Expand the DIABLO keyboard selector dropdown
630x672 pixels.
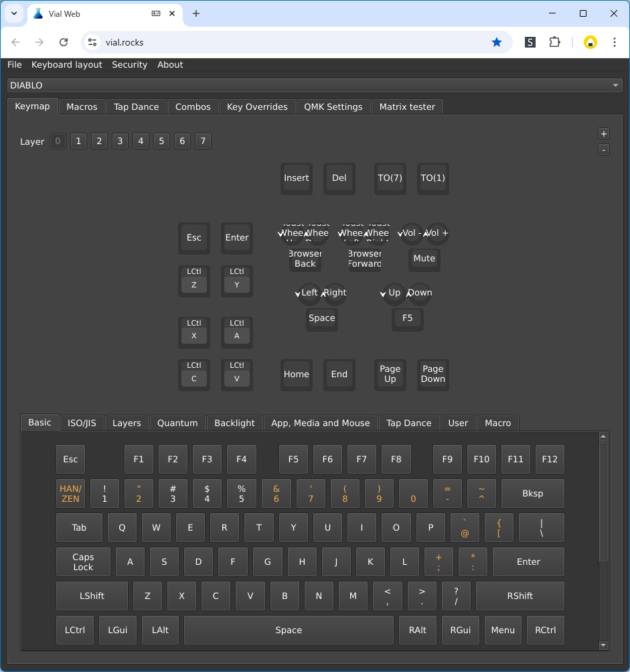[315, 85]
